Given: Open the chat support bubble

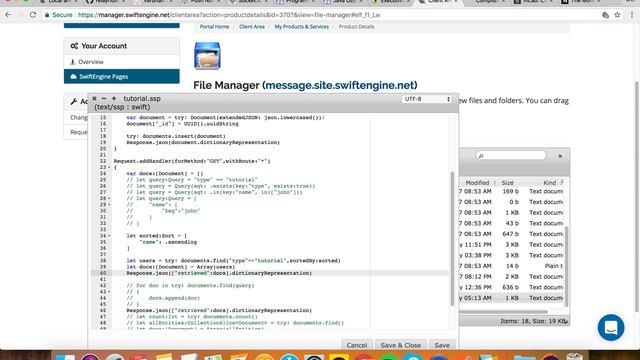Looking at the screenshot, I should [x=611, y=327].
